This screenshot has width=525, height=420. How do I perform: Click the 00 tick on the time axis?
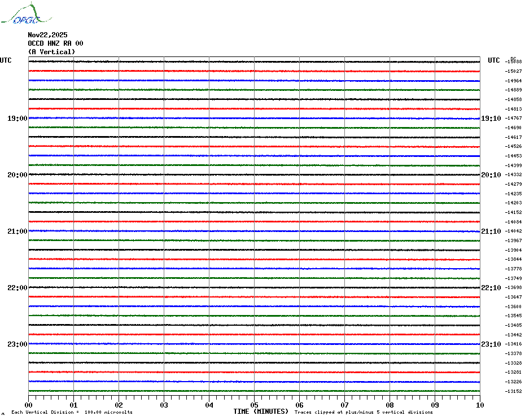29,405
